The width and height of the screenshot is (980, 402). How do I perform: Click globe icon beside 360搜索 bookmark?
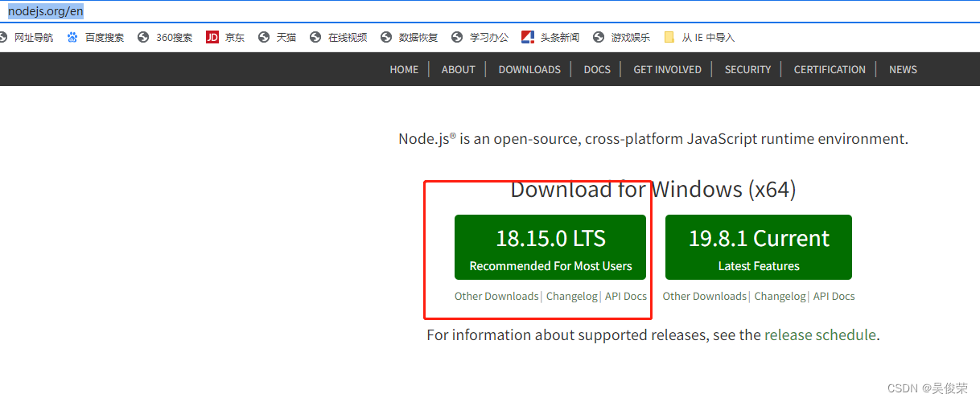144,37
